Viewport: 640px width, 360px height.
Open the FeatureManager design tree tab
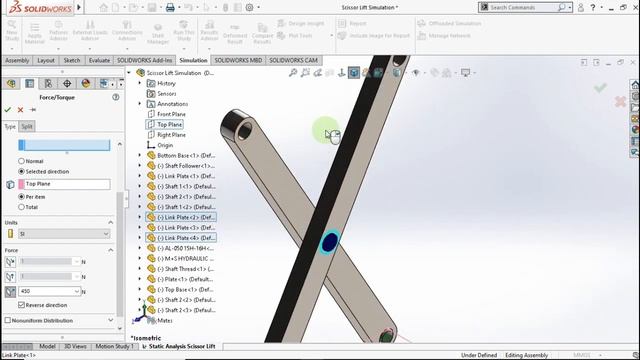pos(11,83)
